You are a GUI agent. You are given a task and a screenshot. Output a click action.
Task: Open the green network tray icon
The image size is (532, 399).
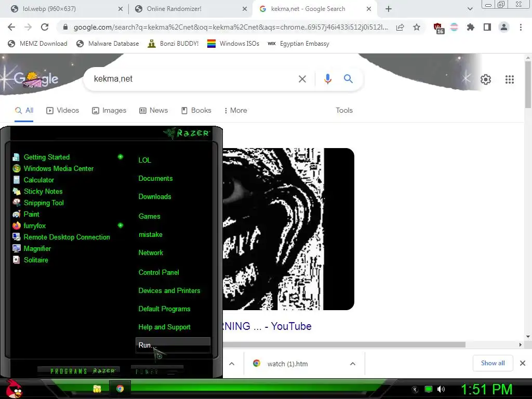point(429,389)
